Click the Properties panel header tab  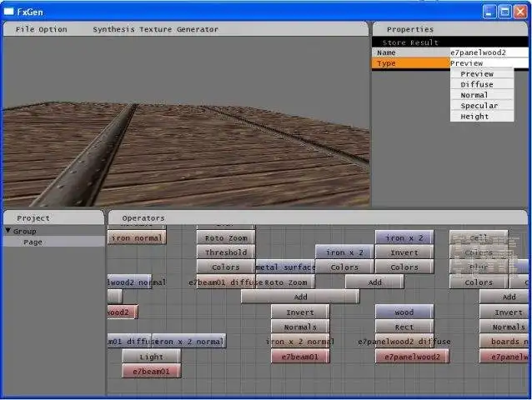tap(409, 29)
